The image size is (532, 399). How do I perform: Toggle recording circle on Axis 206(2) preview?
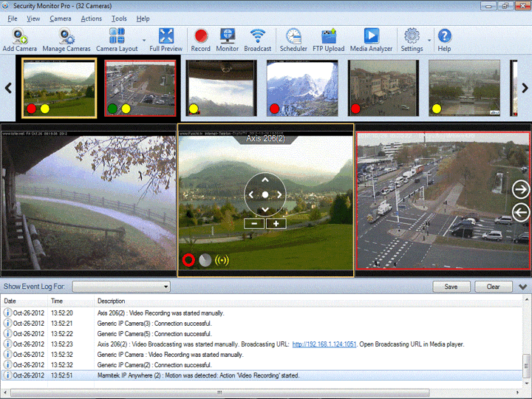tap(188, 260)
